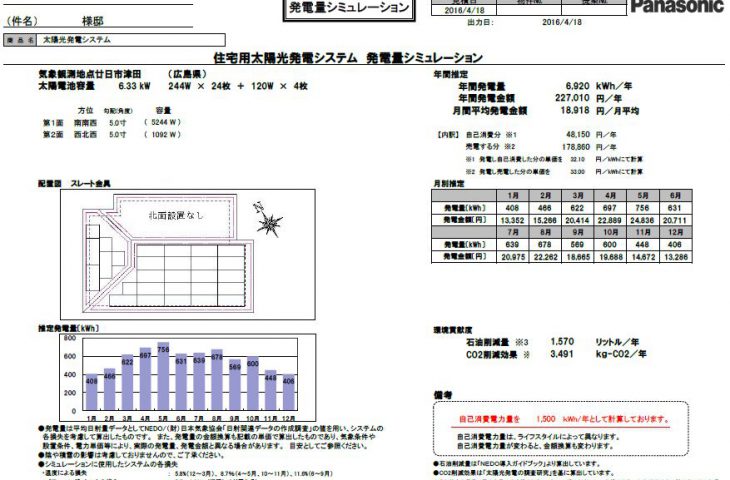Click the compass rose north indicator

point(268,221)
